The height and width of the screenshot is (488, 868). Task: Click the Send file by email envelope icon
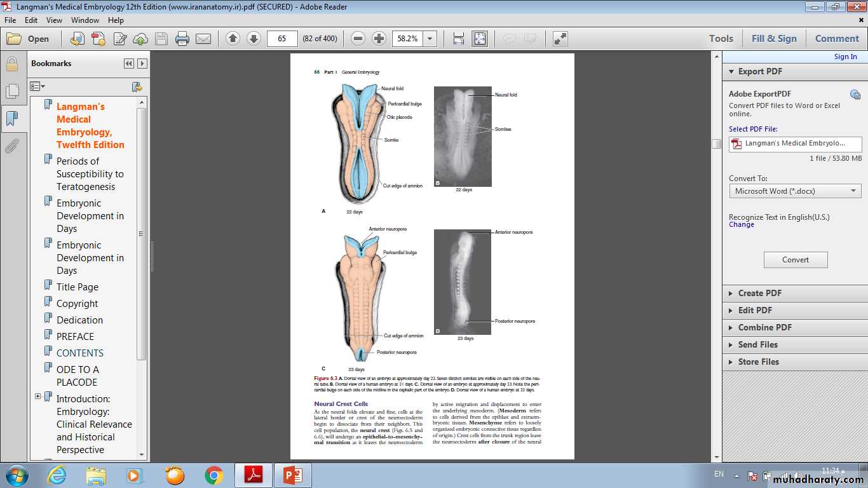click(203, 39)
